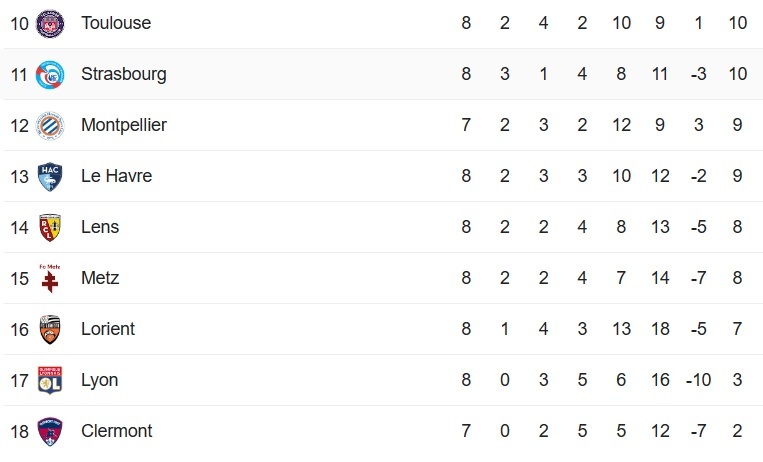Click the Lens club crest icon
Screen dimensions: 763x462
(49, 227)
